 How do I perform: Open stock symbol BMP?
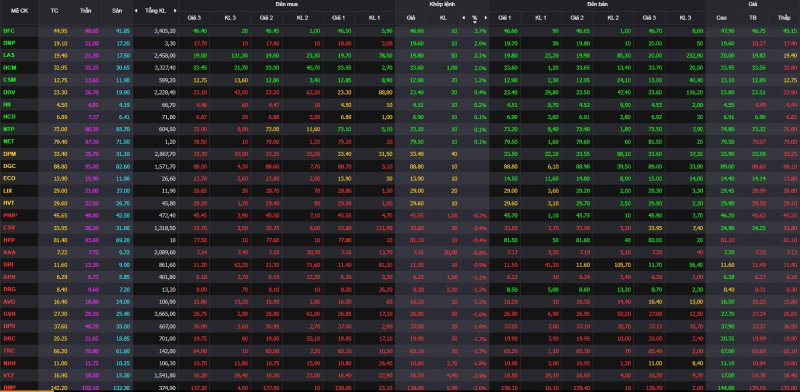point(9,387)
